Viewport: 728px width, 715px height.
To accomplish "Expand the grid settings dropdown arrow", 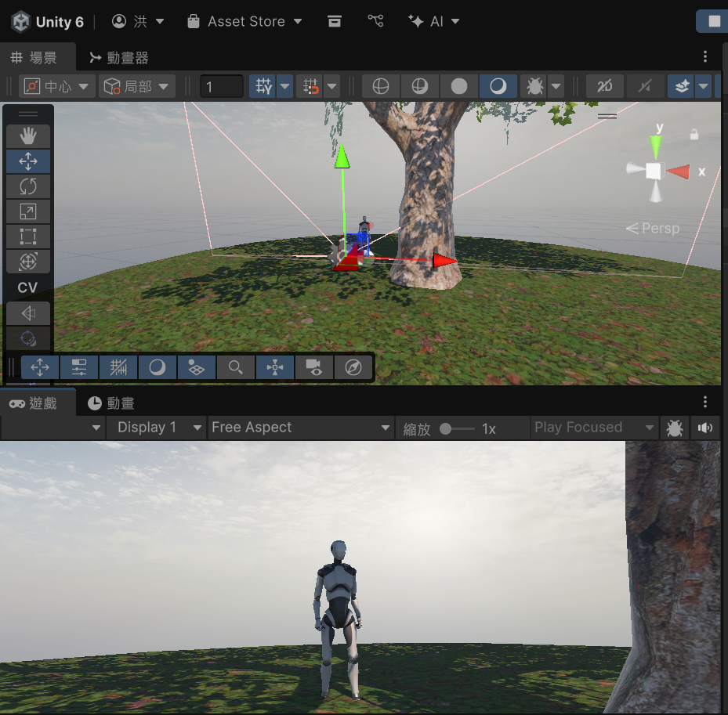I will tap(285, 86).
